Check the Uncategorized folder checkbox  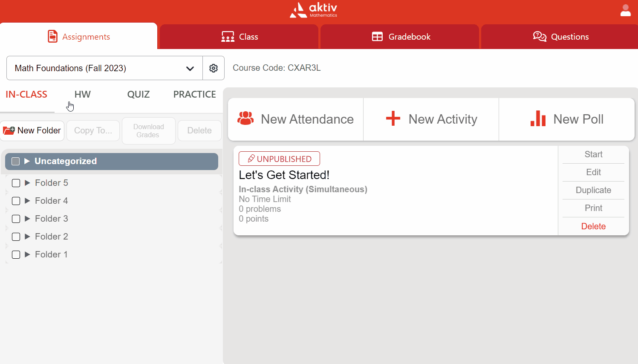(15, 161)
